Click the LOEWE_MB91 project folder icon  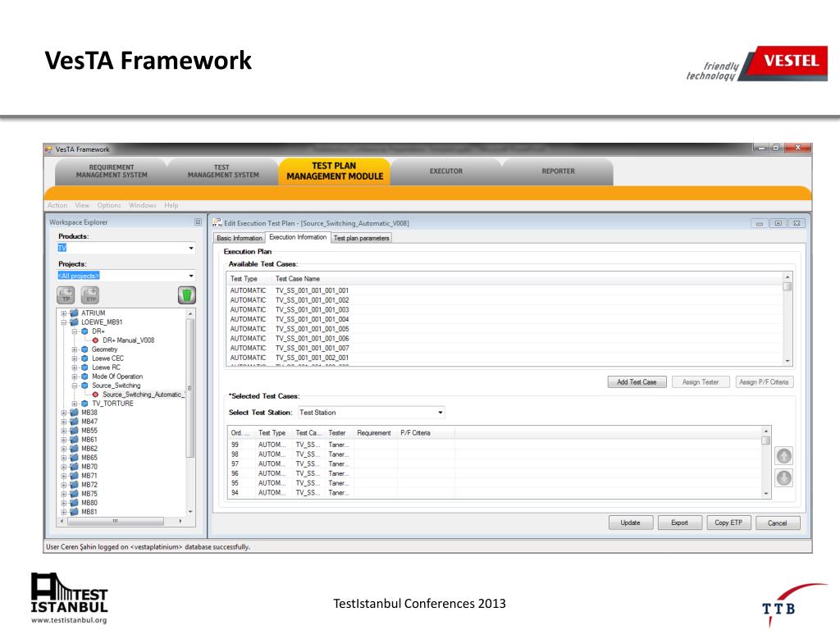click(x=75, y=322)
